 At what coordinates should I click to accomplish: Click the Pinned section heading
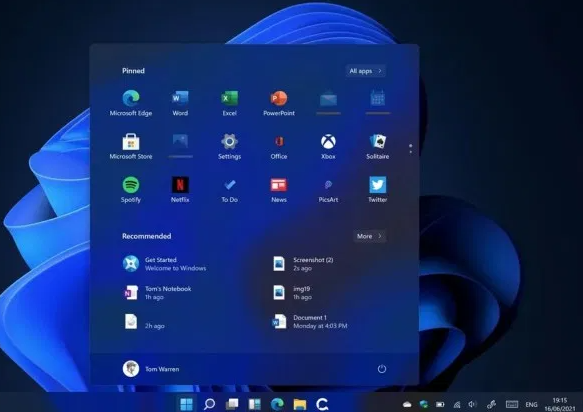tap(133, 71)
